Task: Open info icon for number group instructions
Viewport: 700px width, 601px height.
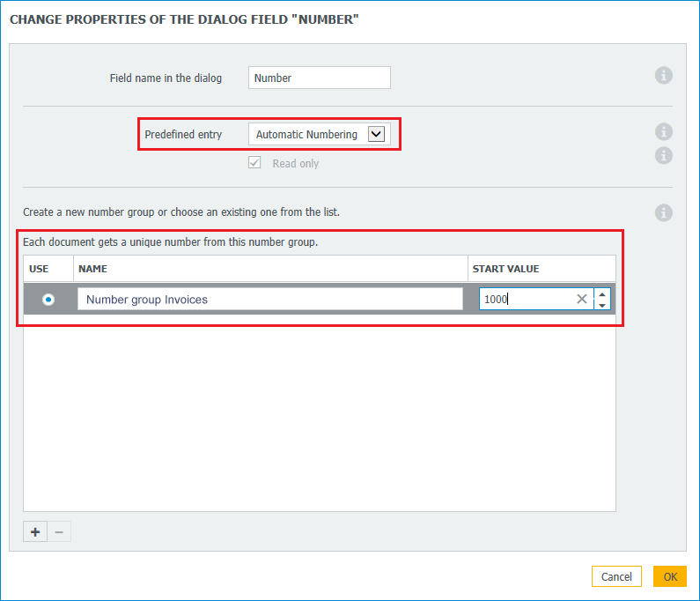Action: (x=664, y=212)
